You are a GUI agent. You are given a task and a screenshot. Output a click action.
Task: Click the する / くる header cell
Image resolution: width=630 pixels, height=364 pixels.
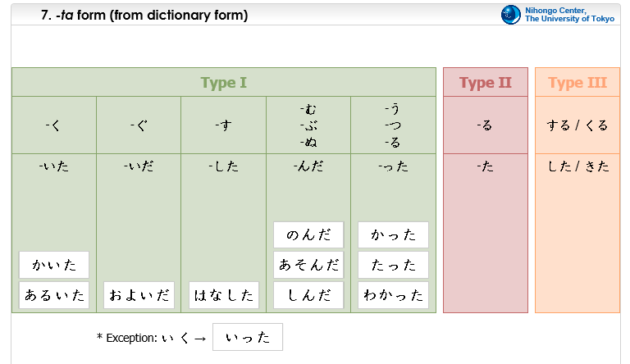point(577,125)
